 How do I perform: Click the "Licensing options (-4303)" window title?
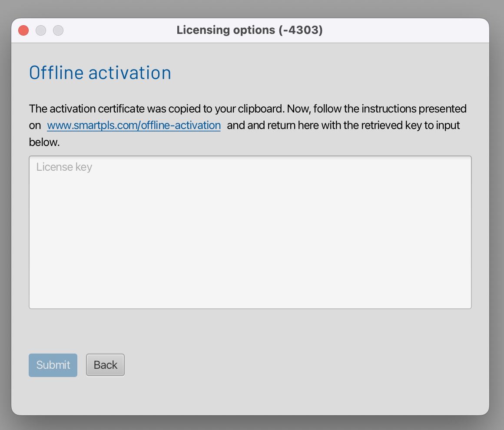click(x=249, y=30)
